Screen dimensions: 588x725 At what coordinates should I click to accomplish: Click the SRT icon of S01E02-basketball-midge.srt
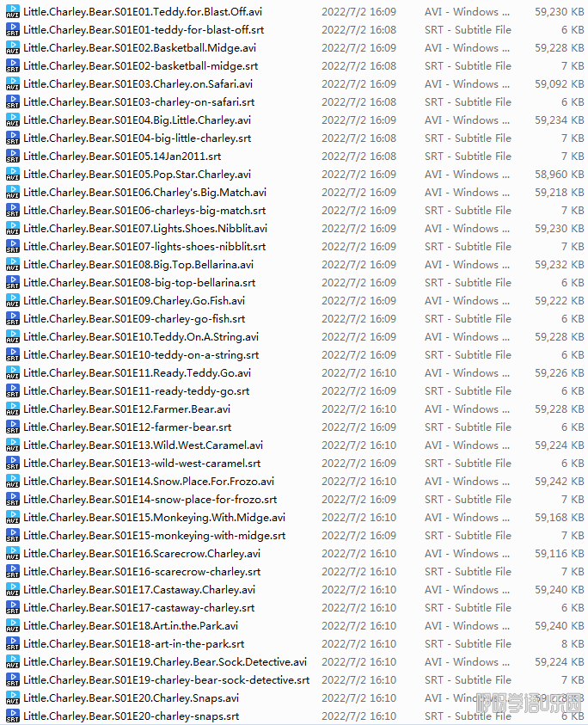13,65
